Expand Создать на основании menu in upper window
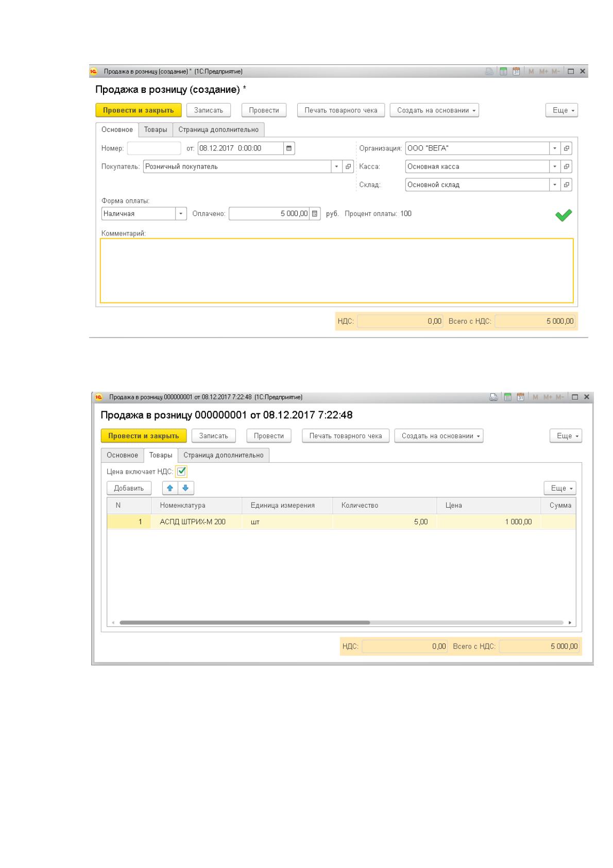 point(434,110)
